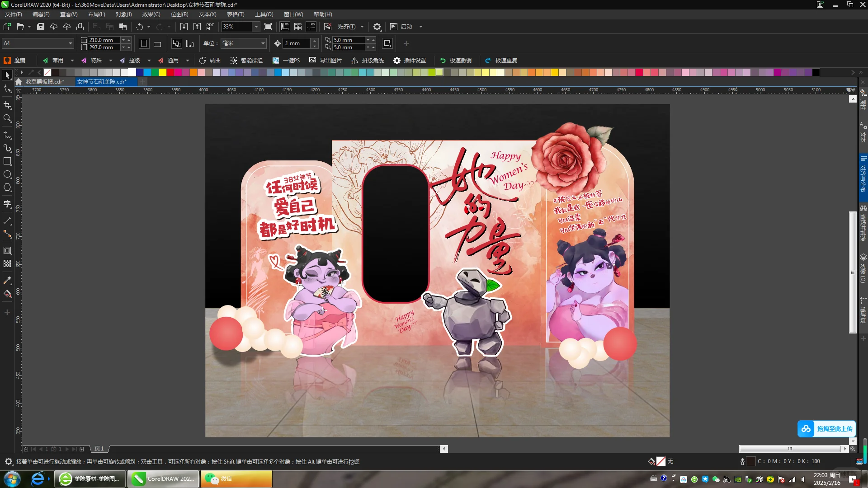This screenshot has height=488, width=868.
Task: Toggle the snap-off icon beside 贴齐
Action: pyautogui.click(x=328, y=27)
